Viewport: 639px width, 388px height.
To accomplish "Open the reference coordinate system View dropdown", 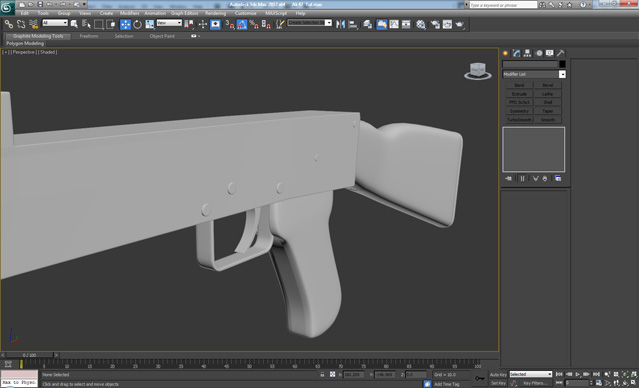I will click(169, 23).
